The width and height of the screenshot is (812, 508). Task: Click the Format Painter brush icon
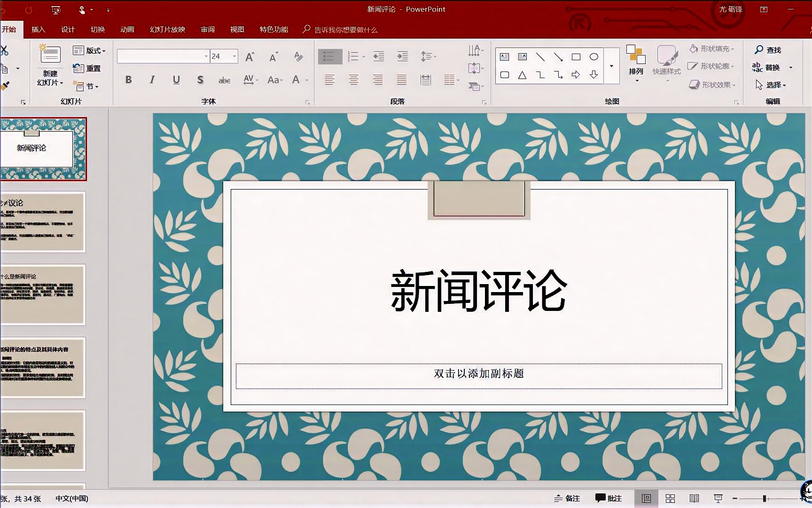click(x=5, y=86)
